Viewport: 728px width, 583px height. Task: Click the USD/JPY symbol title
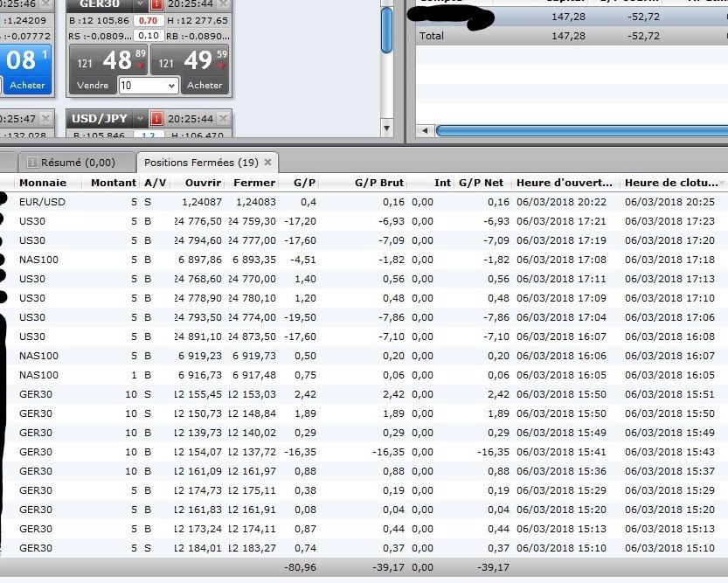pos(100,119)
